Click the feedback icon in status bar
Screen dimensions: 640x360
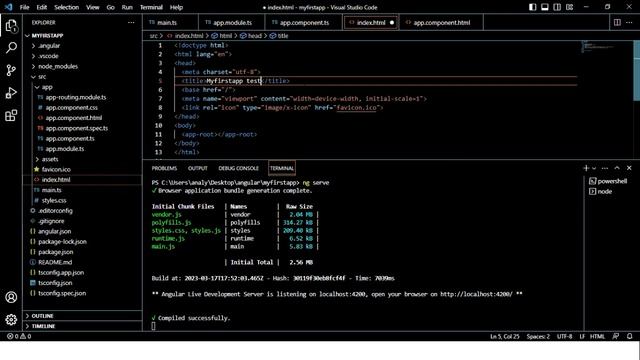pyautogui.click(x=616, y=336)
